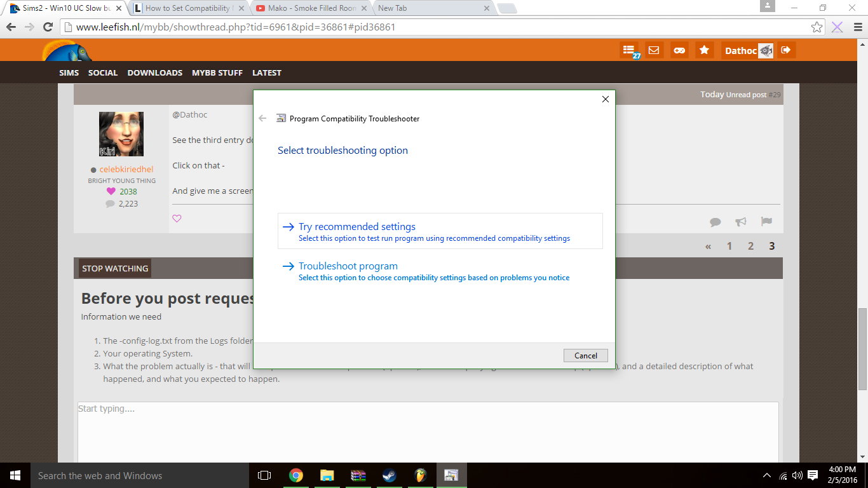Choose Try recommended settings option
This screenshot has height=488, width=868.
357,227
